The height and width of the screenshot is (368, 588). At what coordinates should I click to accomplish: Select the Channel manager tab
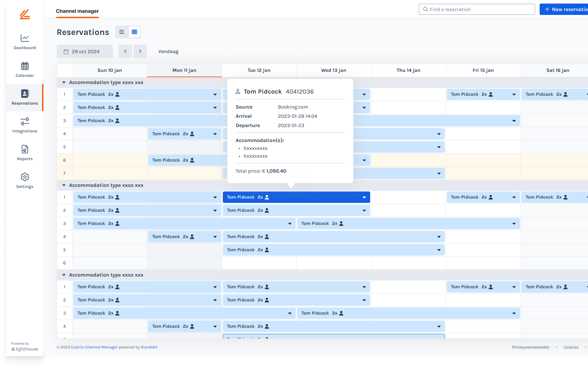[x=77, y=11]
